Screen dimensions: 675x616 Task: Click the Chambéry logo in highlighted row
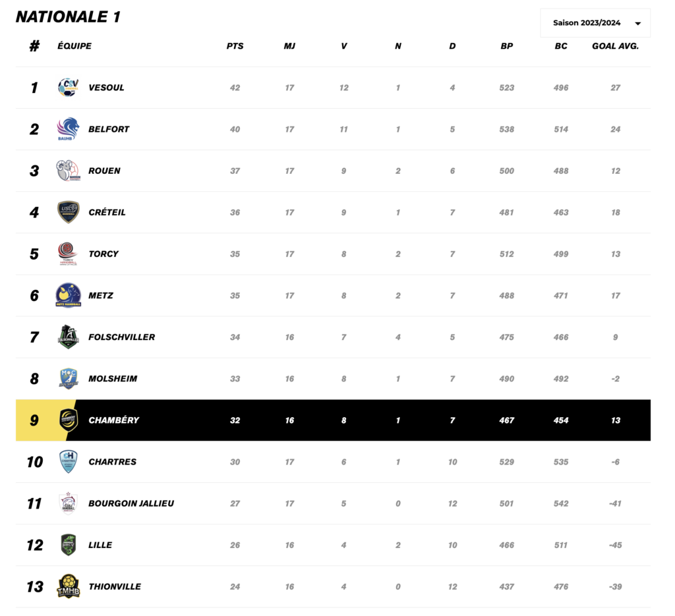click(69, 420)
